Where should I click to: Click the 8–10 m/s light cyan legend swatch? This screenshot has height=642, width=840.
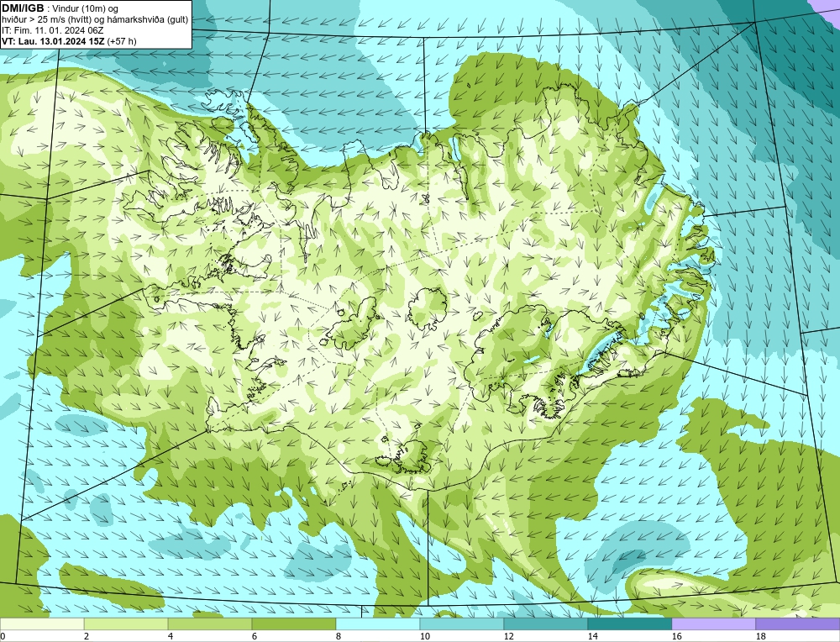[x=378, y=624]
